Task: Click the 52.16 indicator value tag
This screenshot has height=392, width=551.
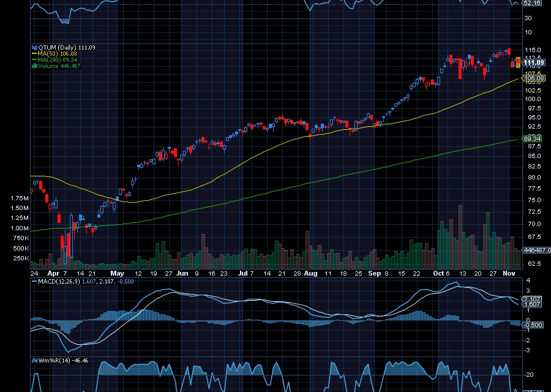Action: pyautogui.click(x=532, y=3)
